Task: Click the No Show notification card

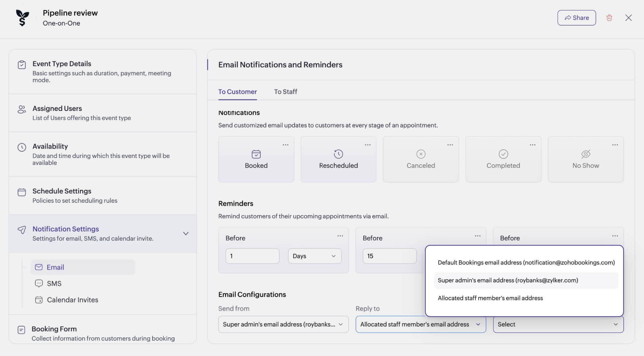Action: pyautogui.click(x=585, y=160)
